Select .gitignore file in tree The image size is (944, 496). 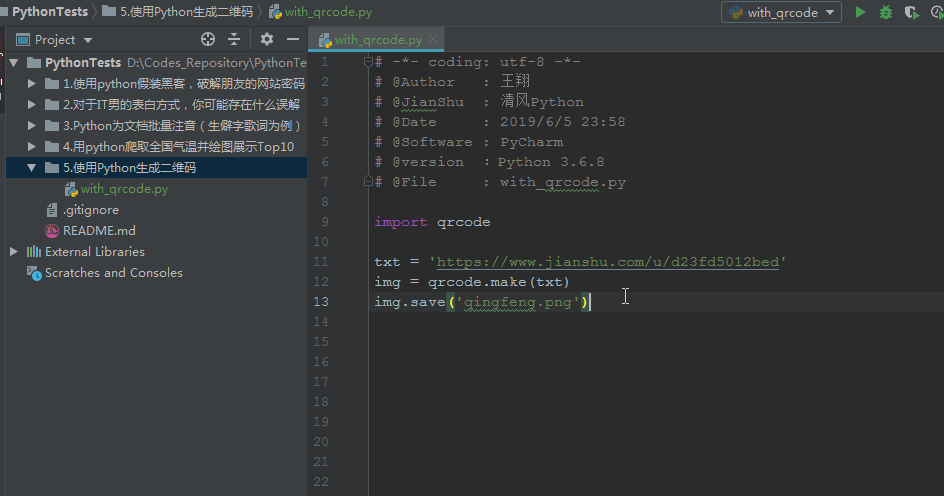90,210
